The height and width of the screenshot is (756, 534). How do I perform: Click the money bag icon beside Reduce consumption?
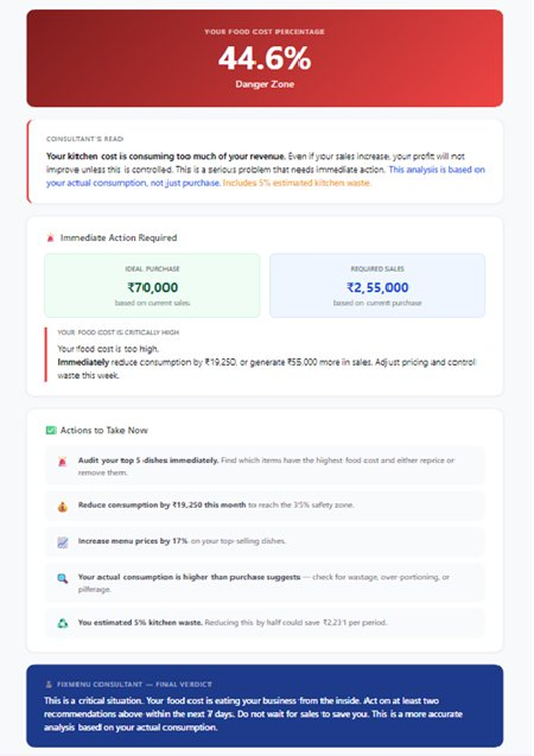coord(62,506)
